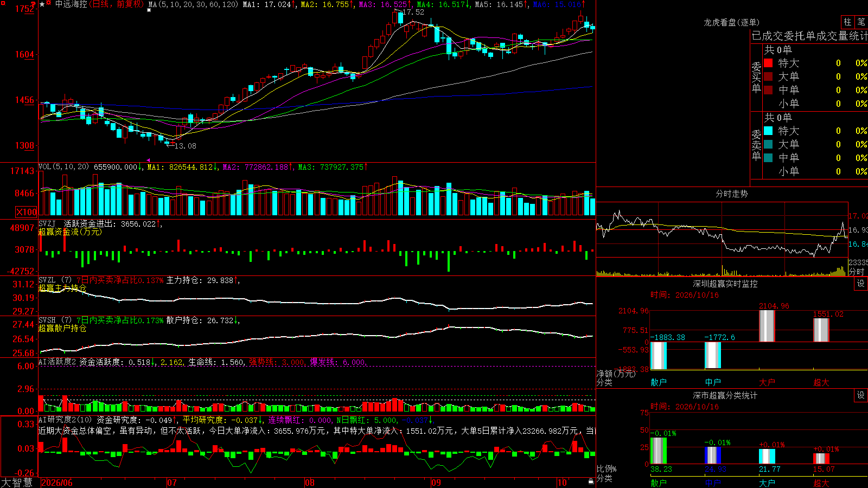868x488 pixels.
Task: Click the red gear icon before the stock name
Action: 49,4
